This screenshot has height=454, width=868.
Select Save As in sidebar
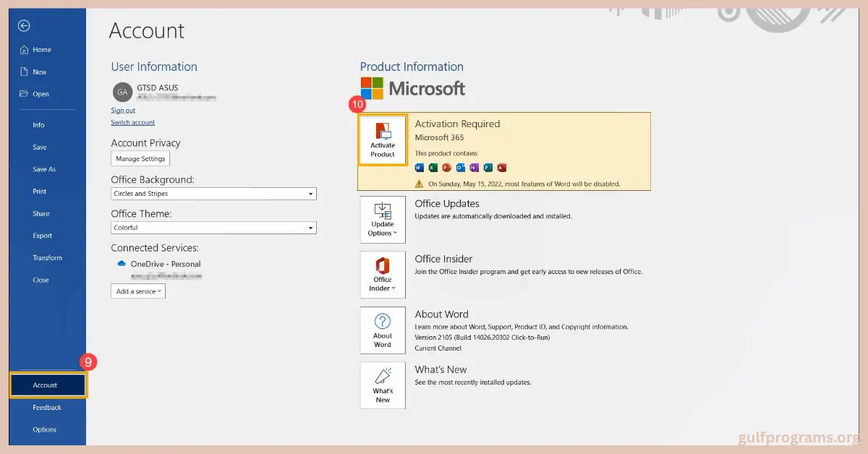tap(44, 169)
